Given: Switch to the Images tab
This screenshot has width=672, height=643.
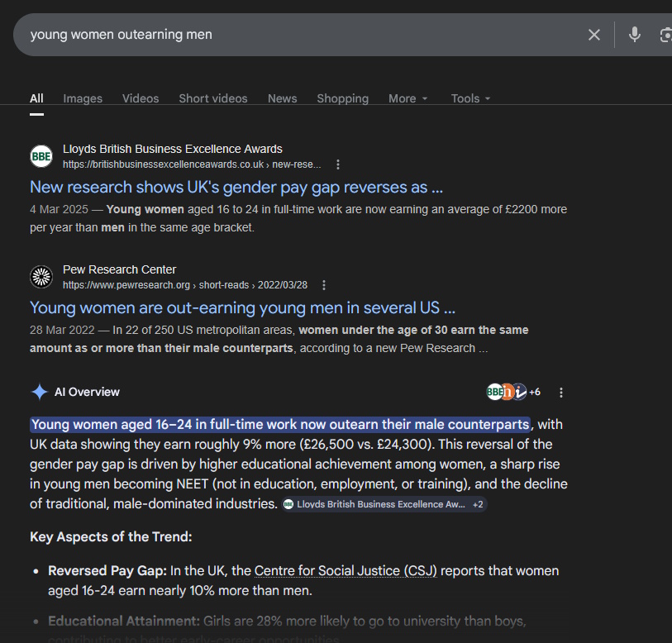Looking at the screenshot, I should pos(83,98).
